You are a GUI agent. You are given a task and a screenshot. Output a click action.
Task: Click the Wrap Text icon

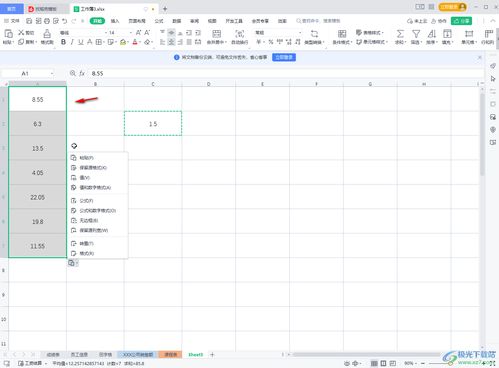click(x=239, y=34)
